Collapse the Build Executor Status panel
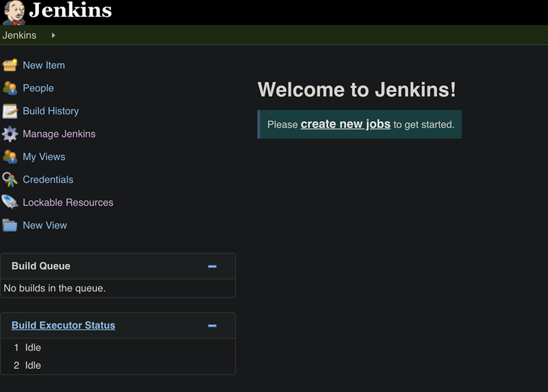Viewport: 548px width, 392px height. point(212,325)
